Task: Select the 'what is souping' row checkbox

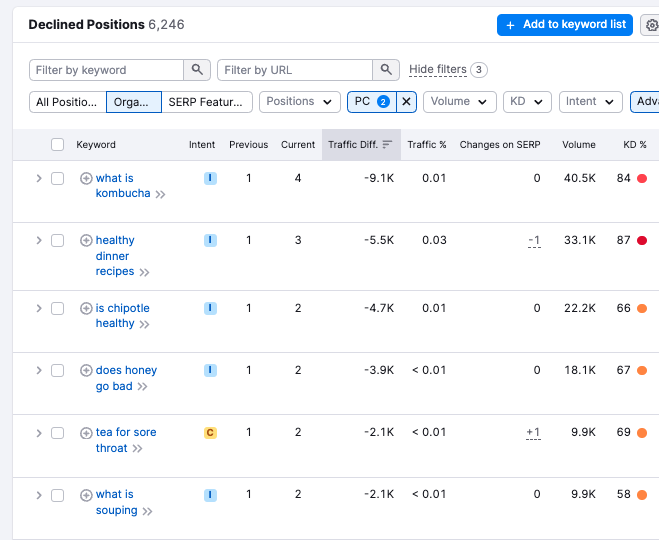Action: (x=57, y=495)
